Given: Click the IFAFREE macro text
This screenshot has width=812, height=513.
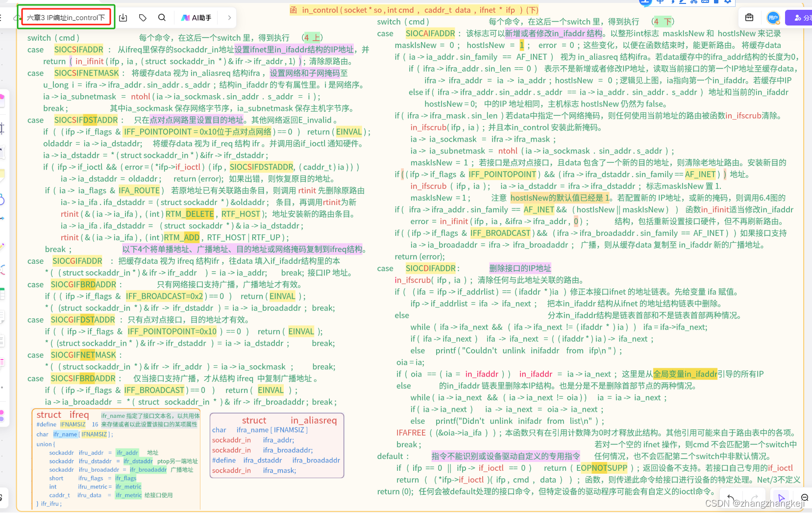Looking at the screenshot, I should tap(411, 433).
